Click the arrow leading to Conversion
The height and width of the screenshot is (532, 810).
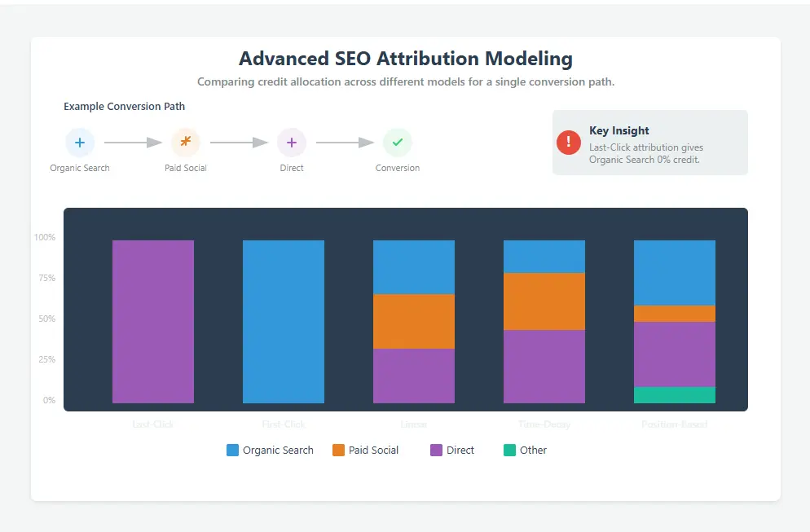tap(345, 142)
